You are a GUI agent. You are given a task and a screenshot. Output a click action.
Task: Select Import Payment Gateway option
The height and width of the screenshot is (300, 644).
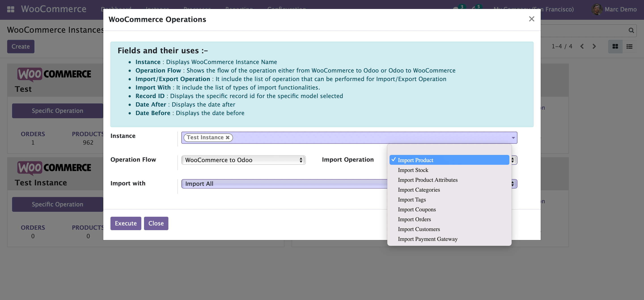point(428,239)
